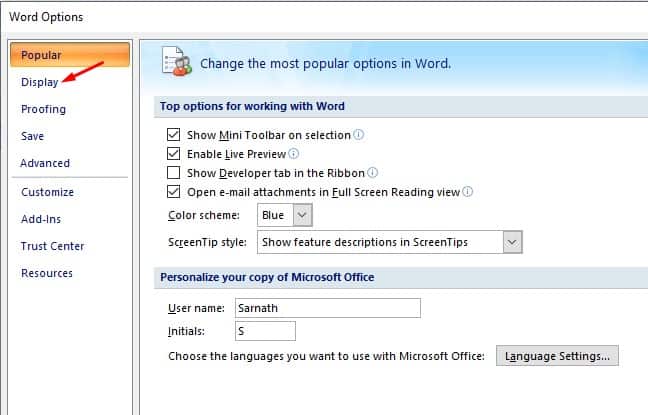648x415 pixels.
Task: Click 'Change the most popular options in Word.'
Action: pyautogui.click(x=326, y=64)
